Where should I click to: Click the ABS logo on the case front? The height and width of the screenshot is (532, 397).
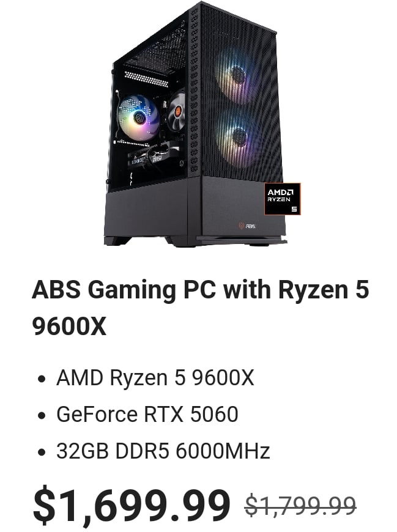[x=247, y=226]
